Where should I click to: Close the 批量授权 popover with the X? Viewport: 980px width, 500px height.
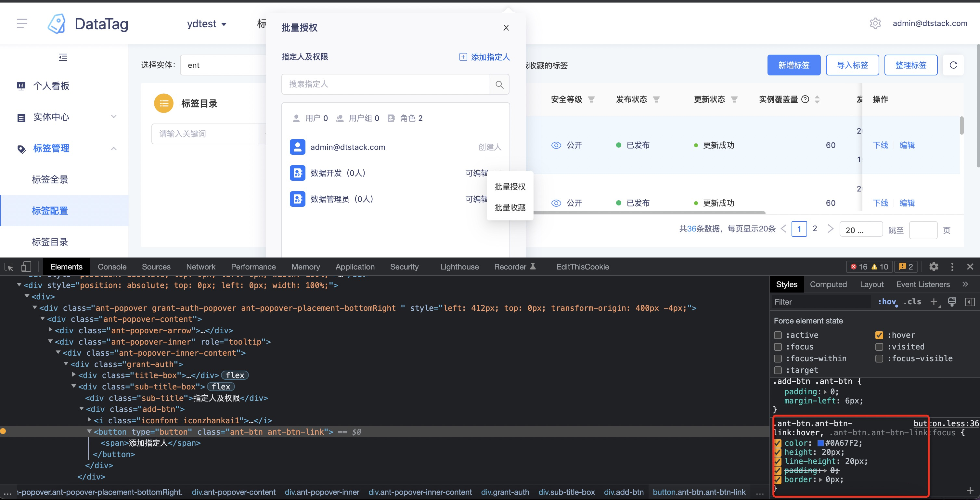click(x=506, y=27)
